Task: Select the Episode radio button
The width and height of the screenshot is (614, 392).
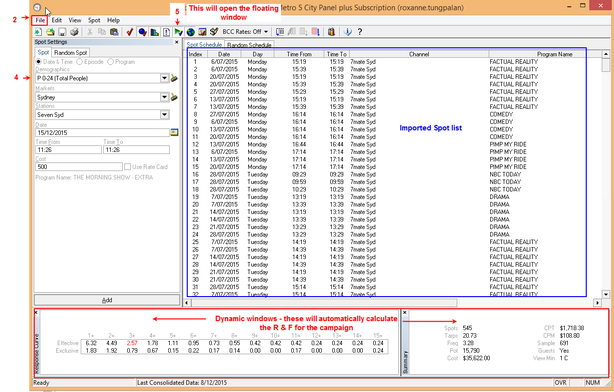Action: [x=79, y=62]
